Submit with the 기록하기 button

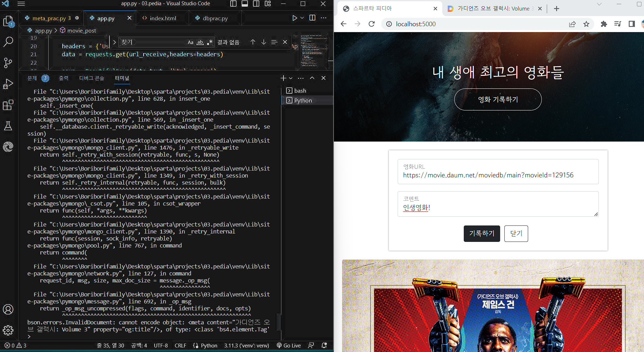pyautogui.click(x=482, y=234)
